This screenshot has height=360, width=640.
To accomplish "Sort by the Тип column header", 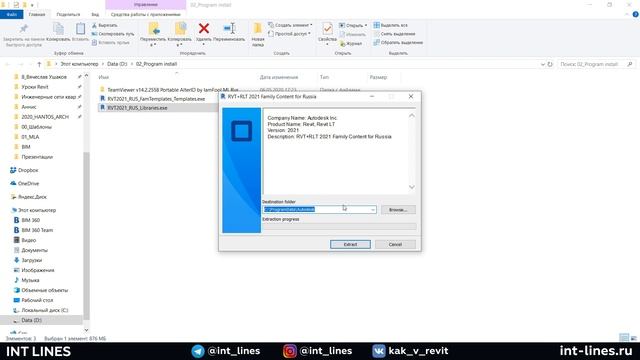I will pyautogui.click(x=324, y=77).
